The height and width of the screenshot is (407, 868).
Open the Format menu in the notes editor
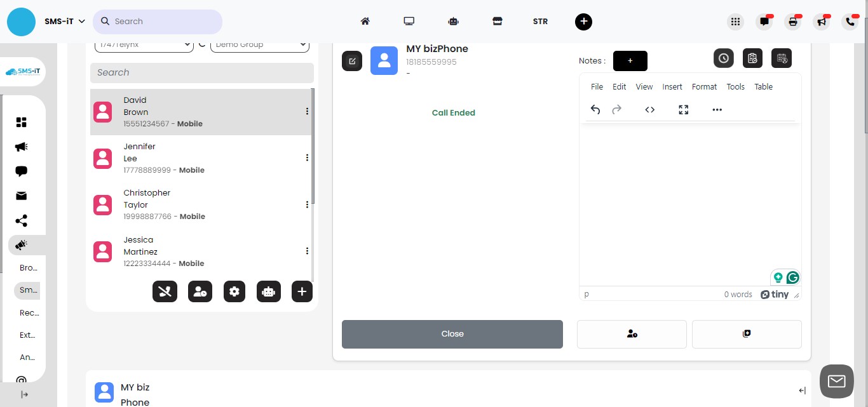click(703, 87)
